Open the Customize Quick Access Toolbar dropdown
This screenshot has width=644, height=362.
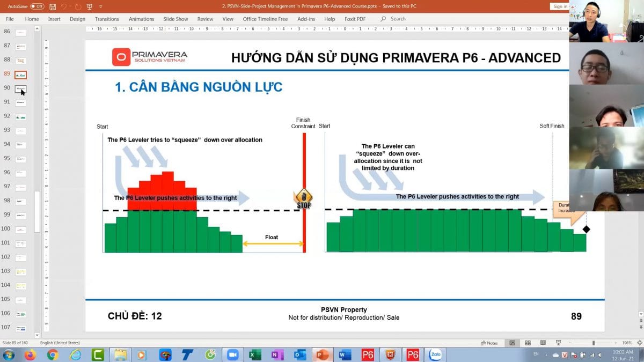point(100,6)
